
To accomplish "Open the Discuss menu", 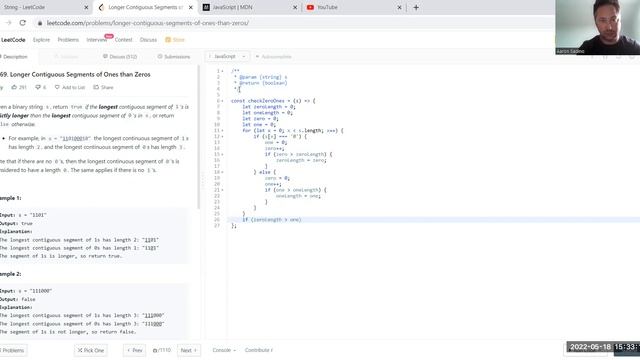I will pyautogui.click(x=148, y=40).
